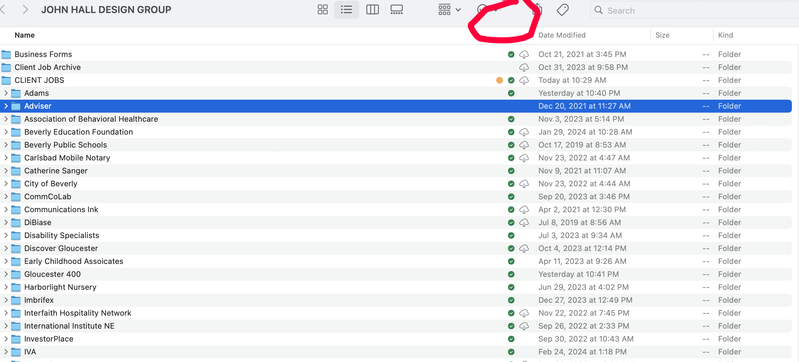Click date 'Feb 24, 2024 at 1:18 PM'
The image size is (799, 362).
coord(583,352)
